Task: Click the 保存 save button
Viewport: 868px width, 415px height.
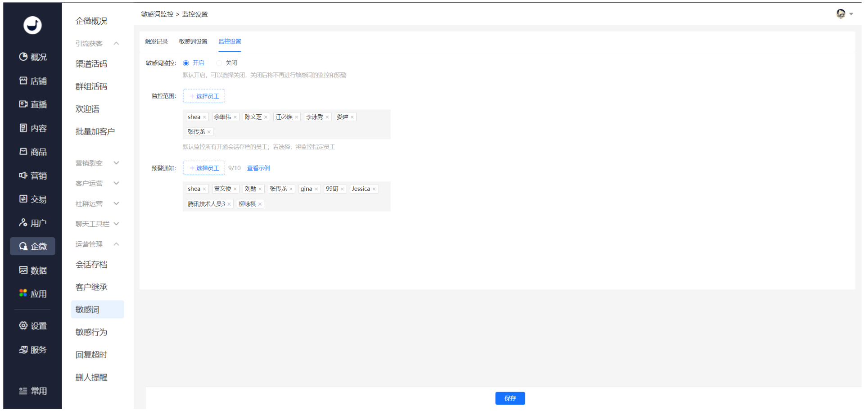Action: (510, 398)
